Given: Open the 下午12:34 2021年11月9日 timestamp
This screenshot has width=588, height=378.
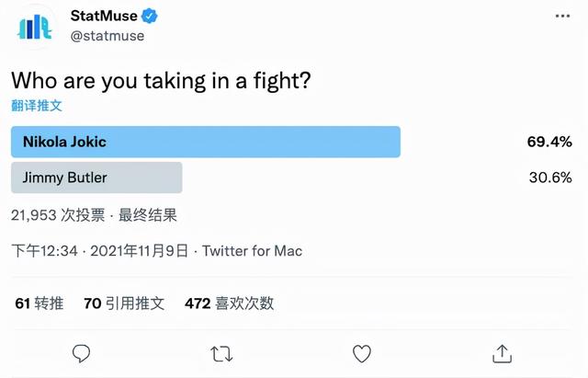Looking at the screenshot, I should (99, 251).
